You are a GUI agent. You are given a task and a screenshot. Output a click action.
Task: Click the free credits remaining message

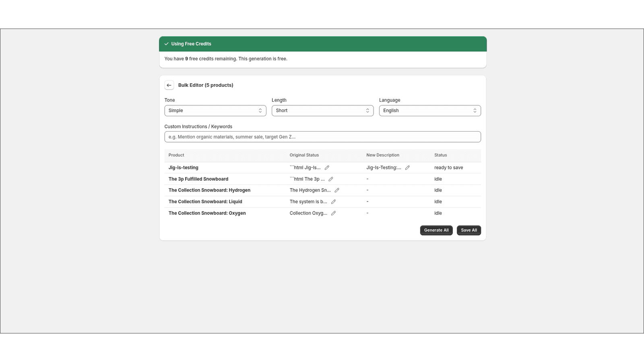(225, 58)
